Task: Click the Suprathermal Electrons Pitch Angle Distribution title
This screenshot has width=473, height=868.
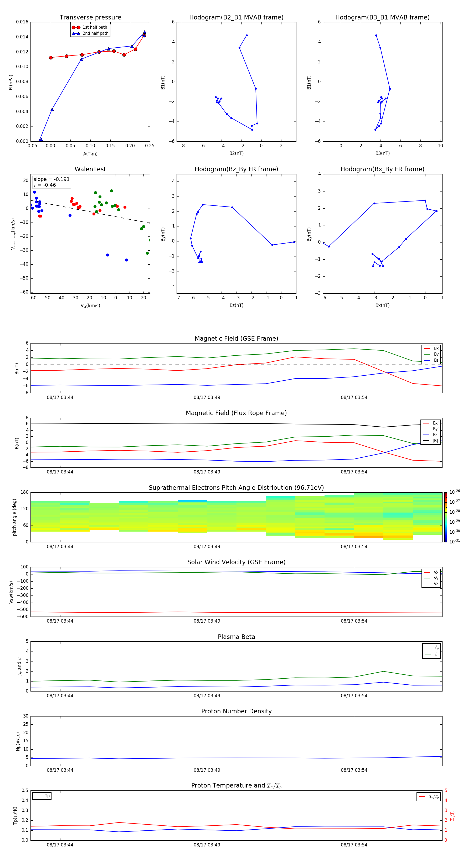Action: coord(236,488)
